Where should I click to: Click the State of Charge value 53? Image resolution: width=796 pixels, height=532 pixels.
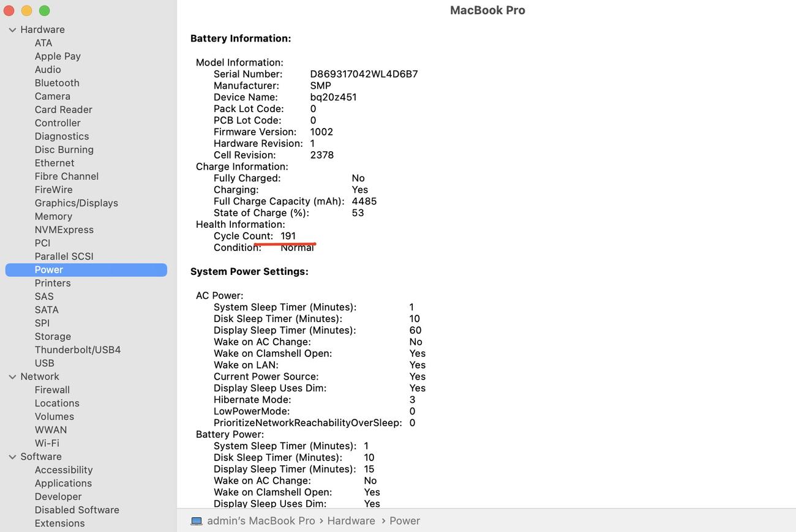[x=358, y=213]
